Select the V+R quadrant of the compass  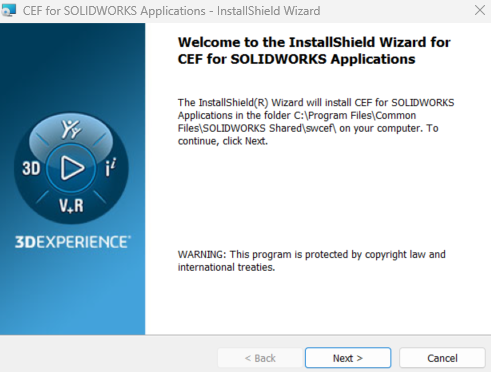(x=71, y=205)
